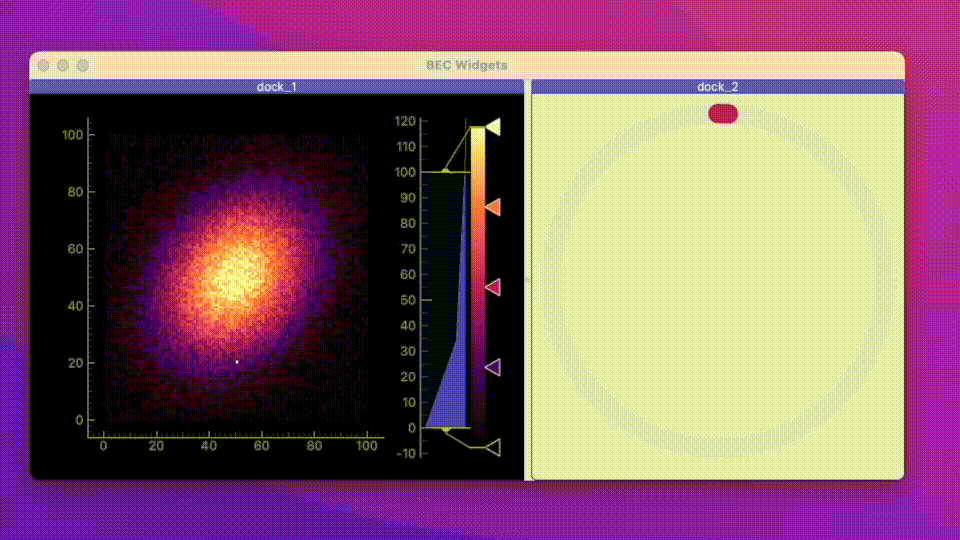Click the splitter handle between the docks
960x540 pixels.
coord(527,280)
